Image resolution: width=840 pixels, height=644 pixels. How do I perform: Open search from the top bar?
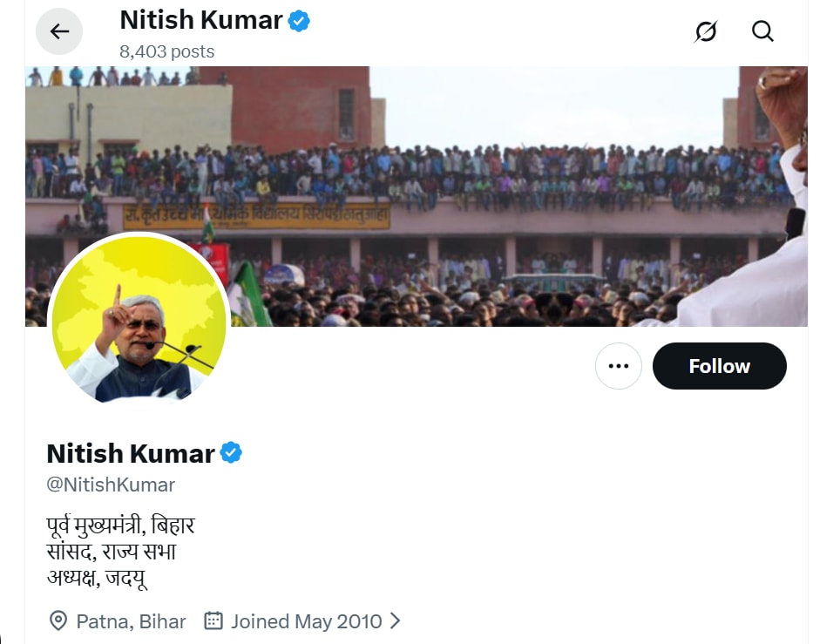click(x=762, y=31)
